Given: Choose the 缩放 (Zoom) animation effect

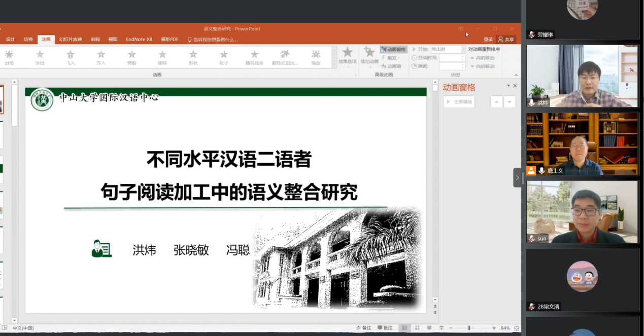Looking at the screenshot, I should coord(316,57).
